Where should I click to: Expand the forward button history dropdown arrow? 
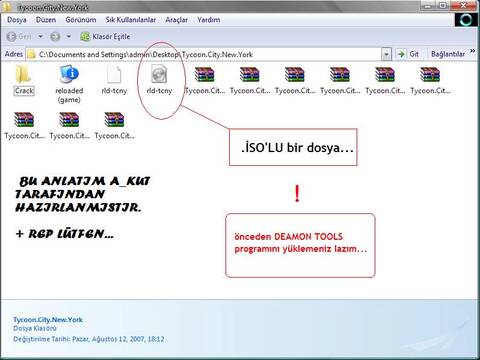click(69, 36)
